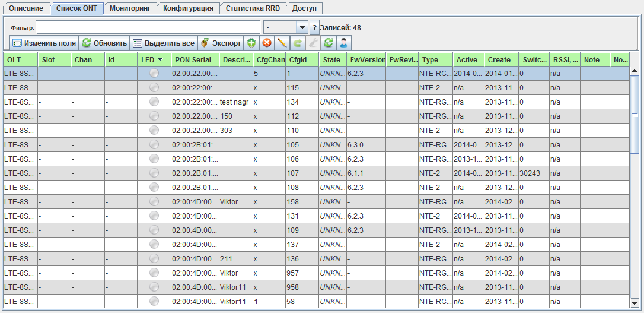Open the filter type dropdown

(302, 27)
